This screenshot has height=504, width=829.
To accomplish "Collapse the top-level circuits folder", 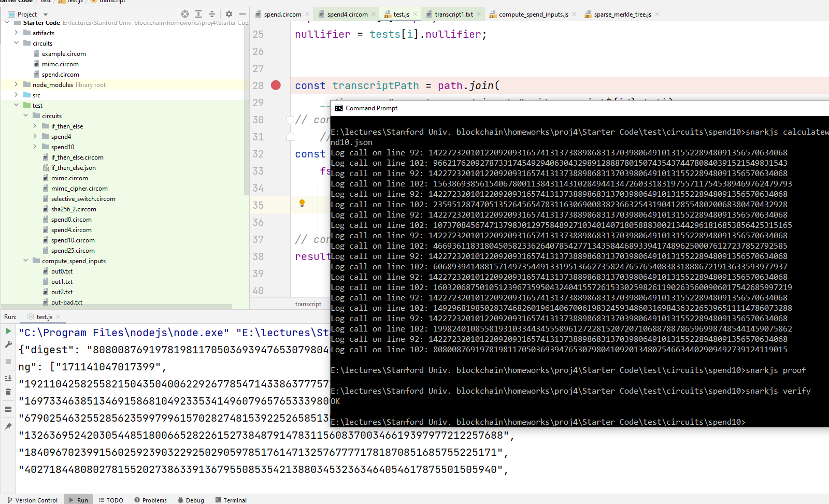I will point(16,43).
